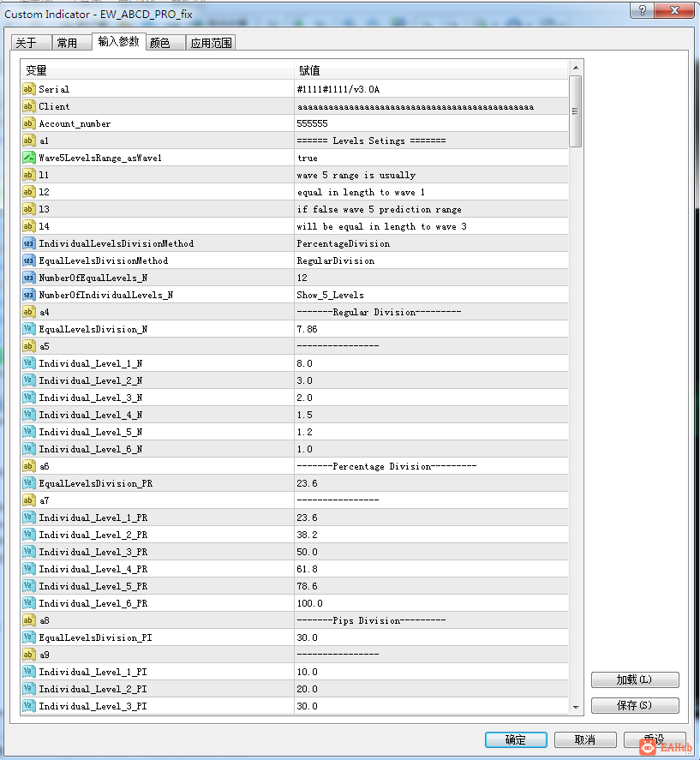Click the double icon beside Individual_Level_4_PR
The image size is (700, 760).
[28, 569]
